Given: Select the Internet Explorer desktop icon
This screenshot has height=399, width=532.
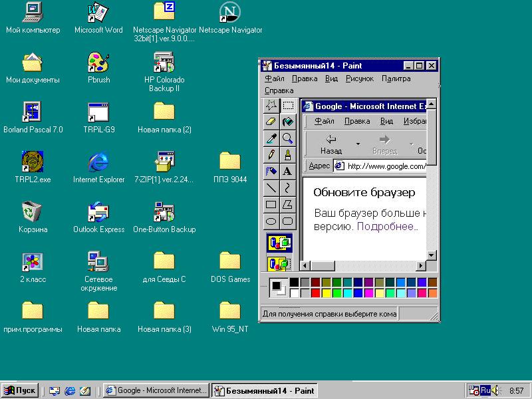Looking at the screenshot, I should (x=98, y=168).
